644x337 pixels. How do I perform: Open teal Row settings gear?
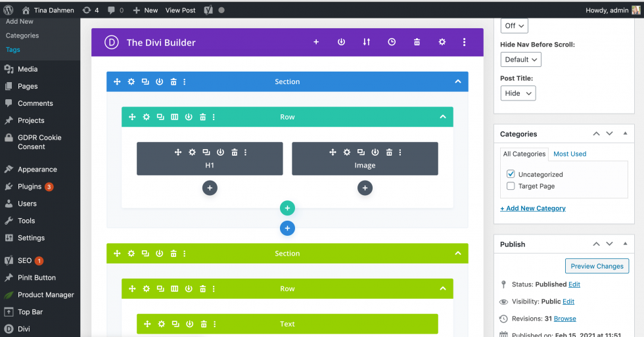(x=146, y=117)
